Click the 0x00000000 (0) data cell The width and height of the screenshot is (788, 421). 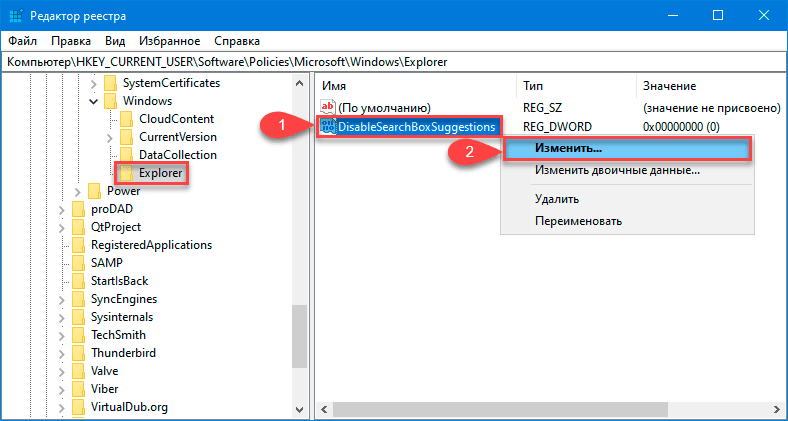point(681,127)
